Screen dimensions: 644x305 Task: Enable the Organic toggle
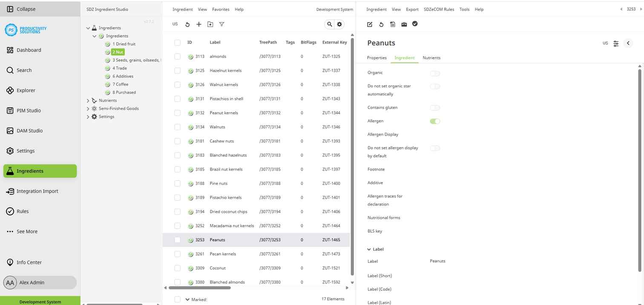pos(435,73)
